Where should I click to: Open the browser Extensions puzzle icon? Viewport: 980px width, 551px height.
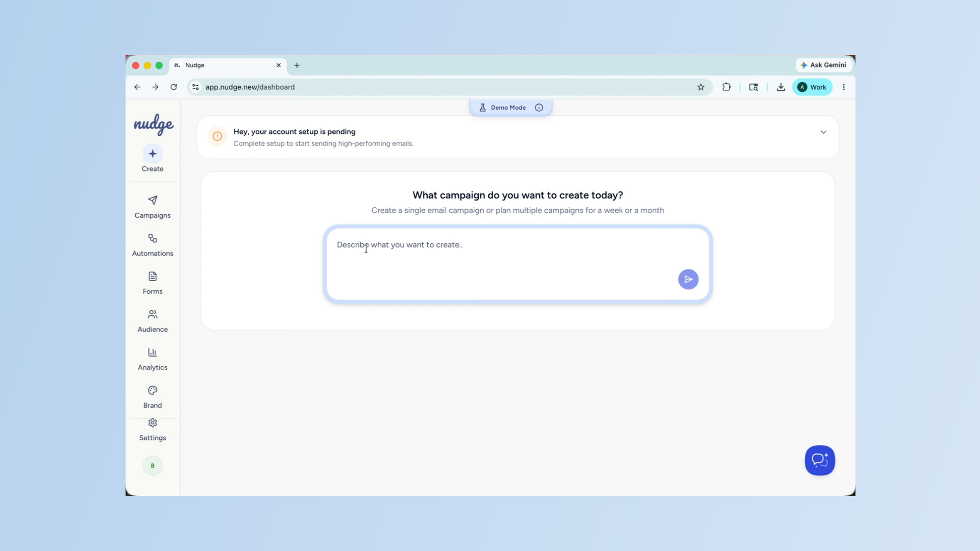pyautogui.click(x=726, y=87)
